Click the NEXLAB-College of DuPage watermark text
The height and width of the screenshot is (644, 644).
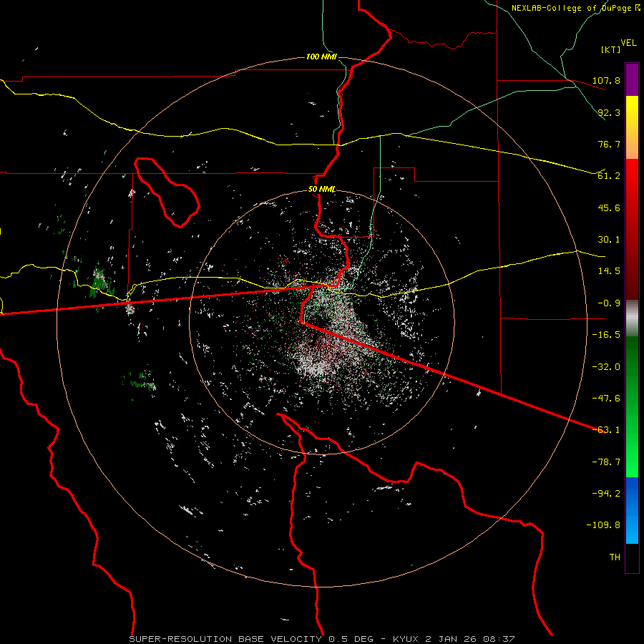[575, 8]
